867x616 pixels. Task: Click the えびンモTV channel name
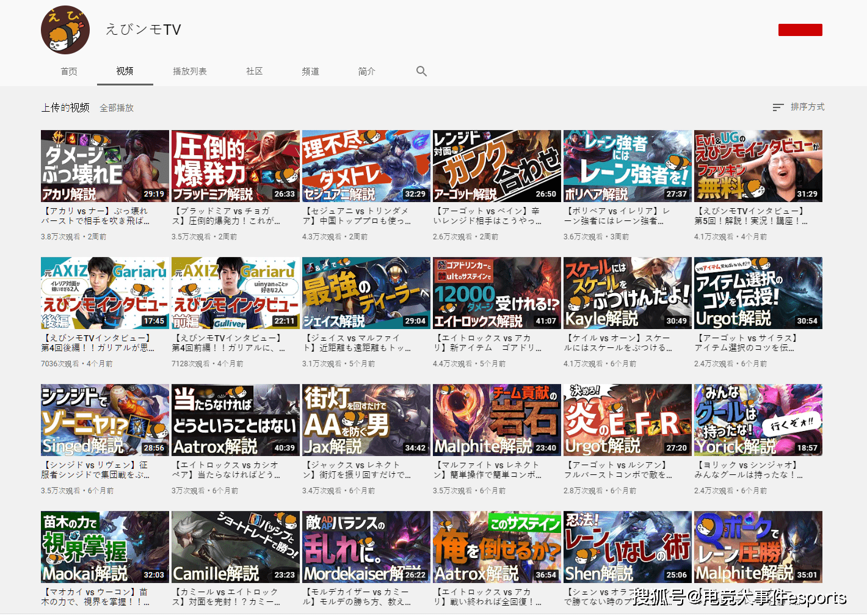click(143, 29)
